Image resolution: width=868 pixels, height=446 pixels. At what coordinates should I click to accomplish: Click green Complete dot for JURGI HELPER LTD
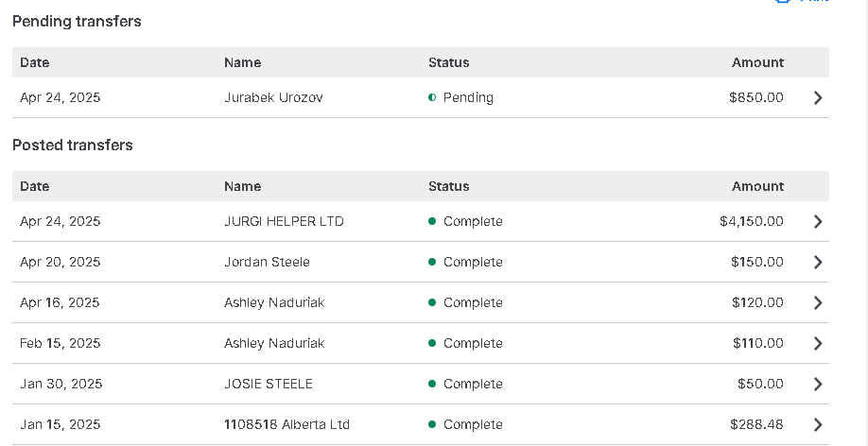[x=432, y=221]
